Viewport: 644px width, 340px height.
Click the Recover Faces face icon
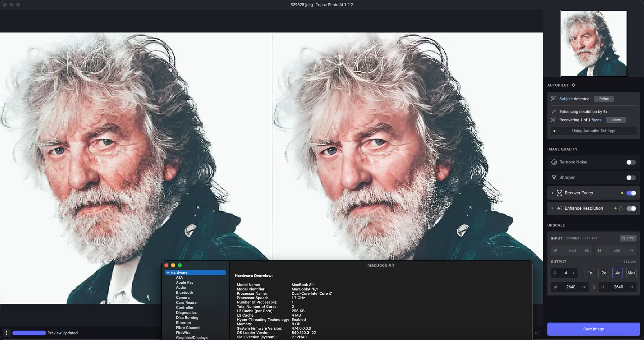tap(559, 193)
